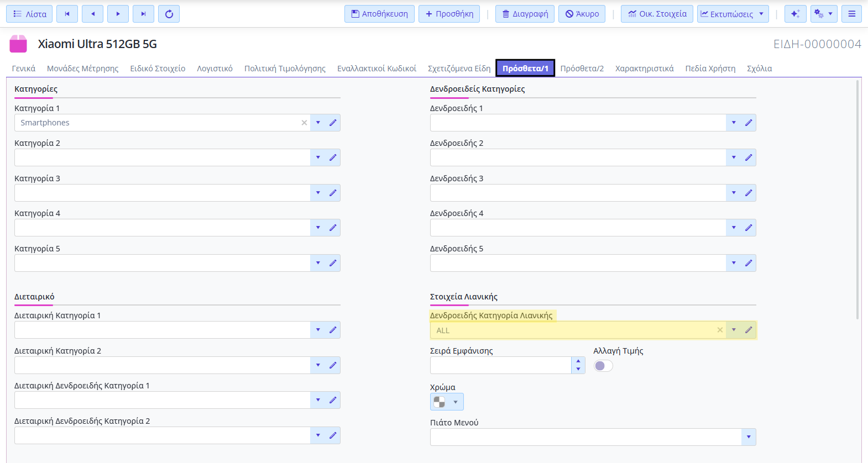This screenshot has height=463, width=868.
Task: Click the refresh icon in the toolbar
Action: (169, 14)
